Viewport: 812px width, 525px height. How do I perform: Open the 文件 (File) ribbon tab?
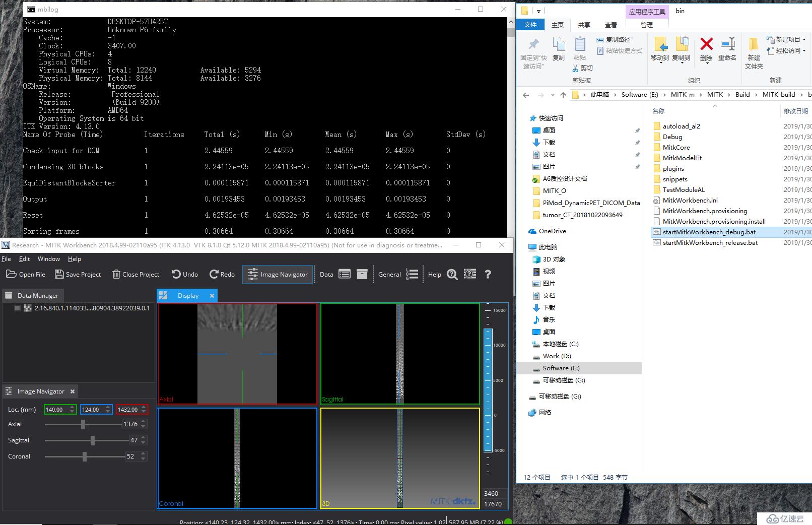(x=530, y=25)
